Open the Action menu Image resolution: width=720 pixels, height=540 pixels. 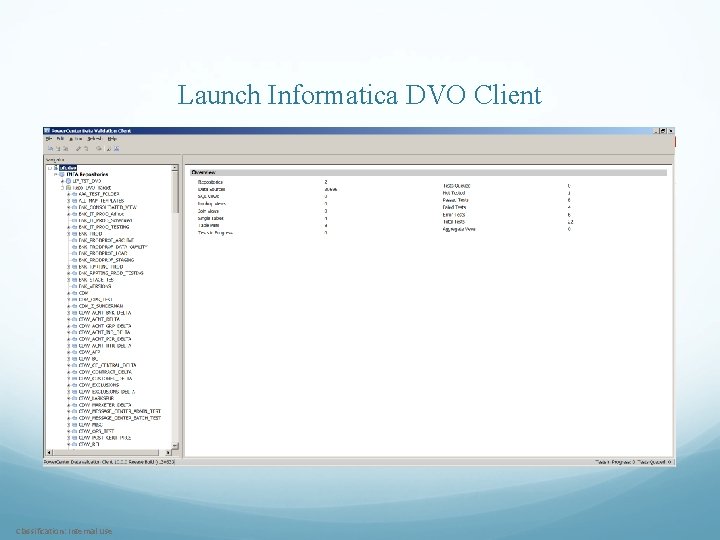(76, 138)
